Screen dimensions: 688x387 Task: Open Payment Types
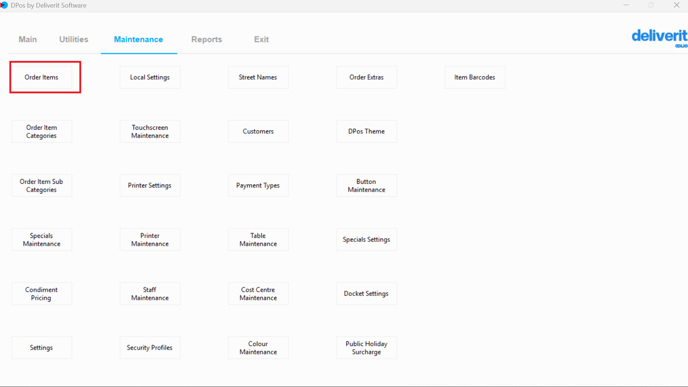[258, 185]
